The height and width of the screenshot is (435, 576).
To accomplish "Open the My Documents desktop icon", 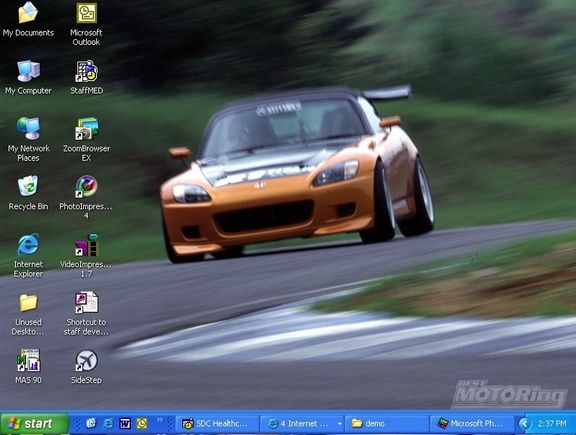I will 28,19.
